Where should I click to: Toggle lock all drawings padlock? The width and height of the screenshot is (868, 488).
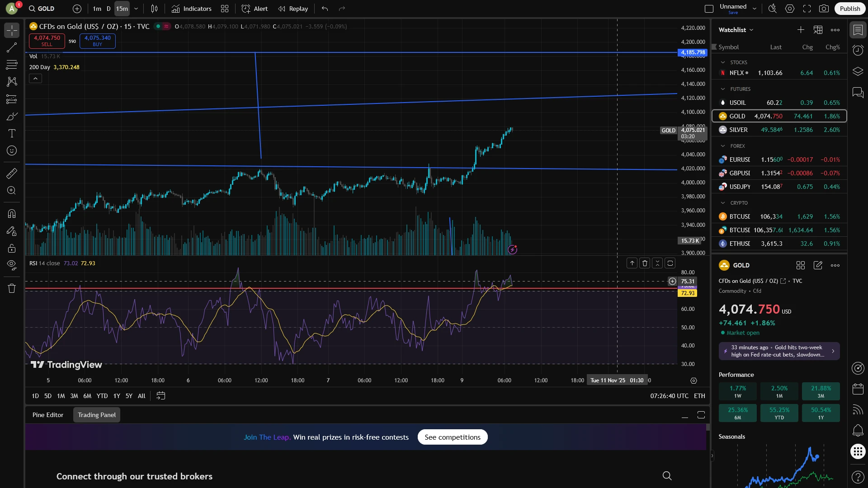pos(12,248)
